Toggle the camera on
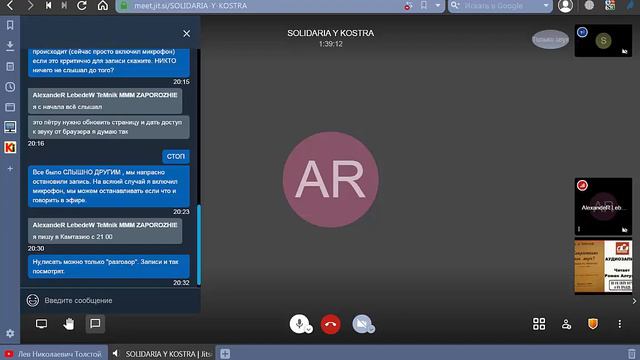This screenshot has width=640, height=360. pos(361,324)
